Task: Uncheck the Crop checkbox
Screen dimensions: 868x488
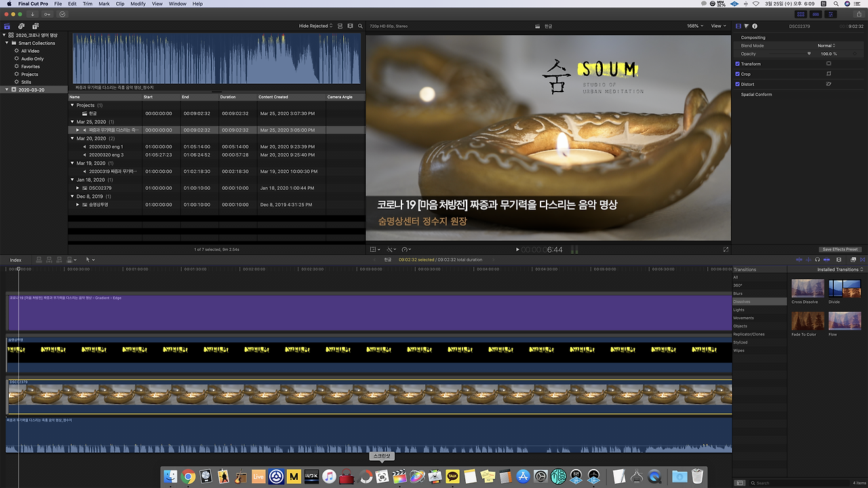Action: pyautogui.click(x=738, y=74)
